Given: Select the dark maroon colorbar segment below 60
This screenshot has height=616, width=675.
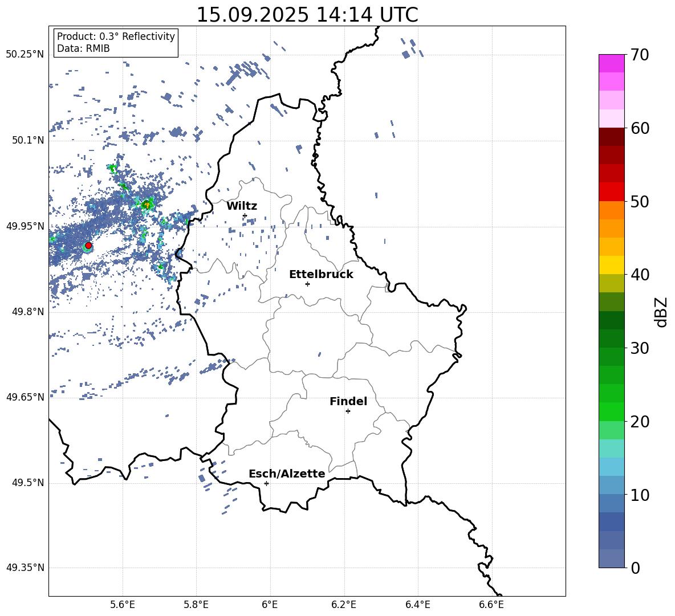Looking at the screenshot, I should (612, 137).
